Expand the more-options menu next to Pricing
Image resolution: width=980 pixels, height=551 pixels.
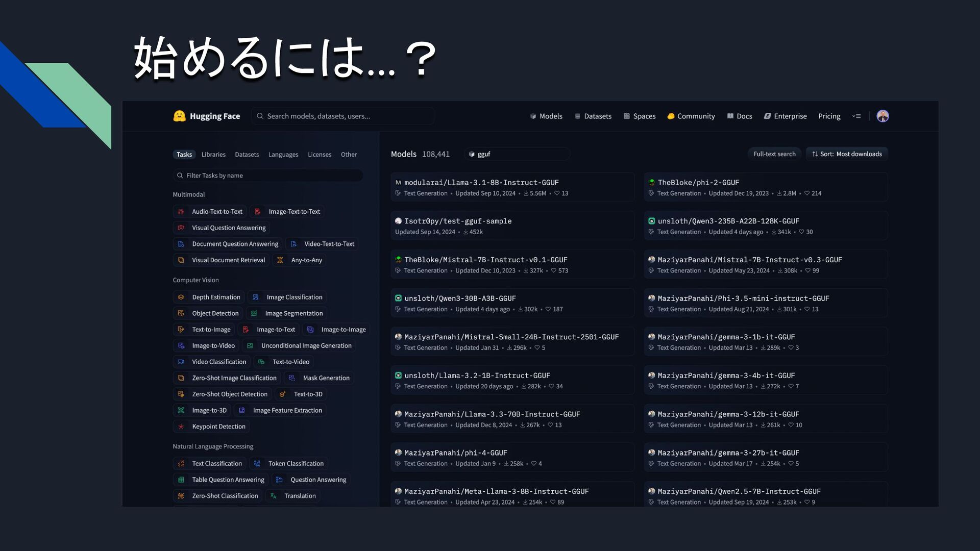tap(856, 116)
